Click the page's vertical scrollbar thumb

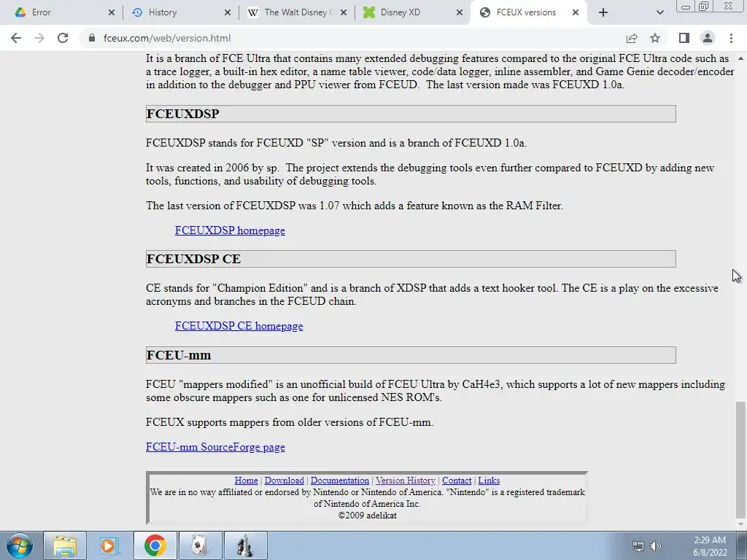click(740, 459)
